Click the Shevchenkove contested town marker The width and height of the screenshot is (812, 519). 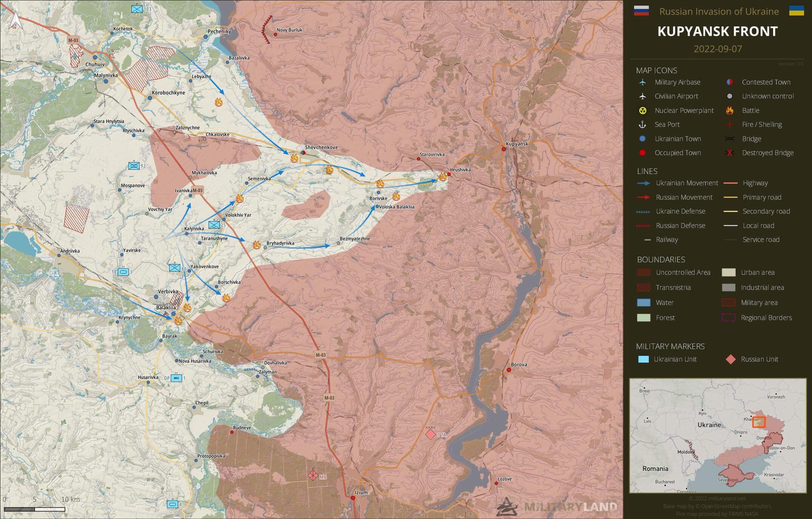(x=303, y=153)
